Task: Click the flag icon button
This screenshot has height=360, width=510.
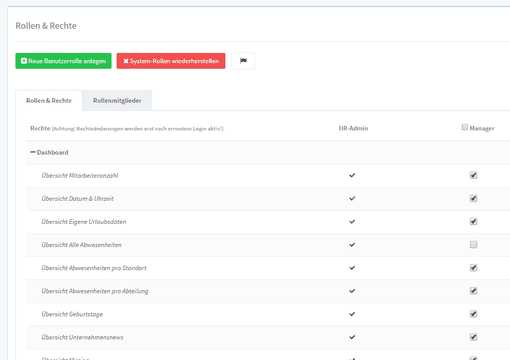Action: click(x=243, y=61)
